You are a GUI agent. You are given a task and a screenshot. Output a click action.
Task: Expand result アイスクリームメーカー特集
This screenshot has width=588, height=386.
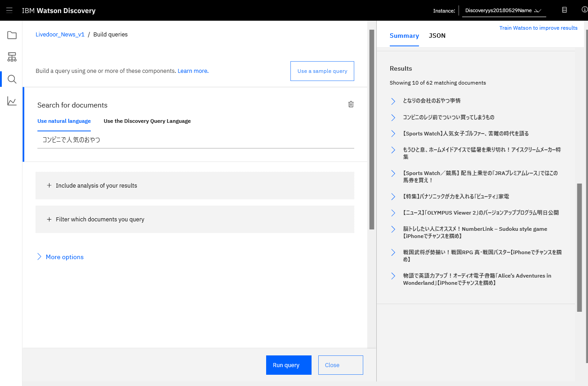point(393,150)
